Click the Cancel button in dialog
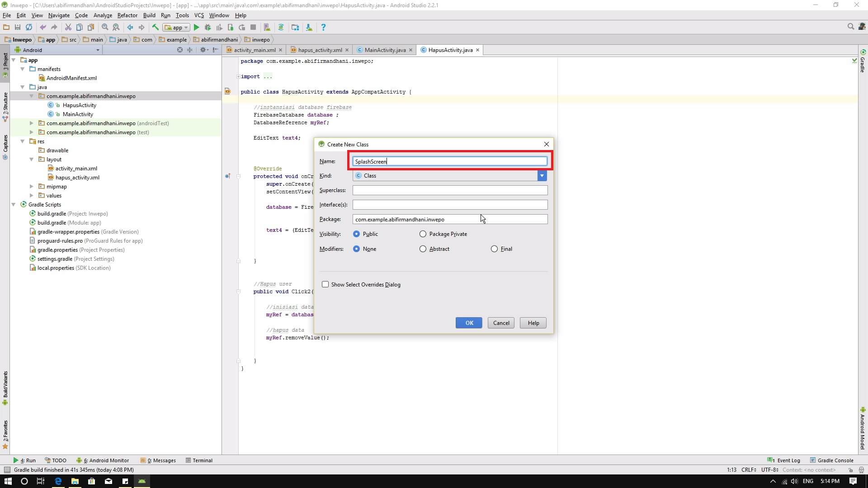The width and height of the screenshot is (868, 488). 501,323
